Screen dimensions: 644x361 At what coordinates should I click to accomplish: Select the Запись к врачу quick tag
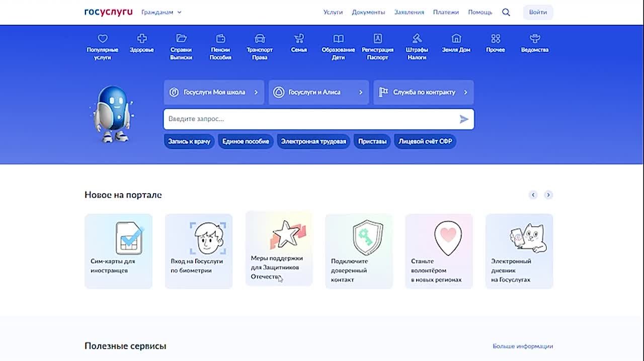189,141
